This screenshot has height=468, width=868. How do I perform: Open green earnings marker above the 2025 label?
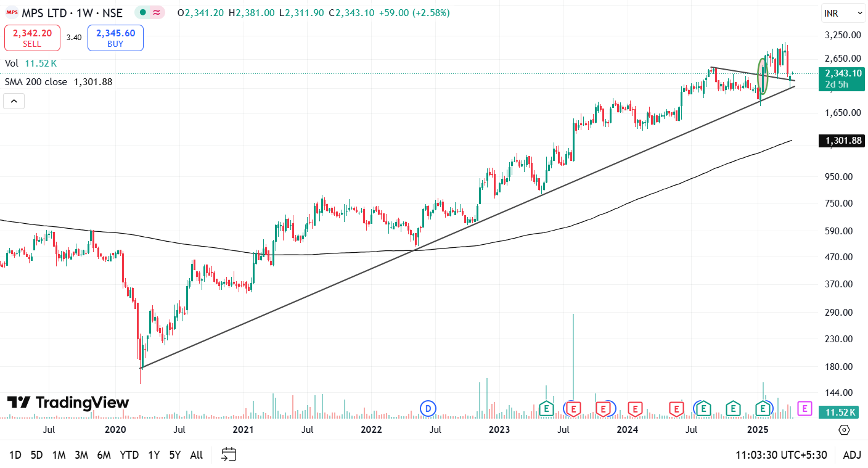coord(764,408)
